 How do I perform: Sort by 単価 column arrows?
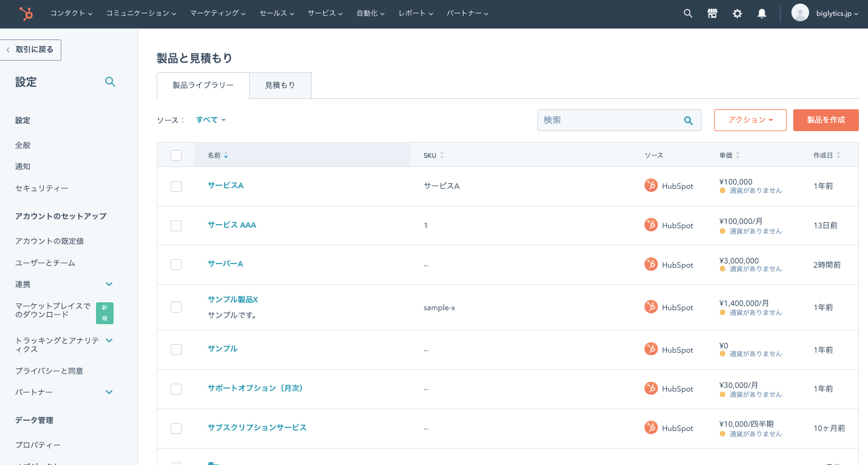pos(737,155)
